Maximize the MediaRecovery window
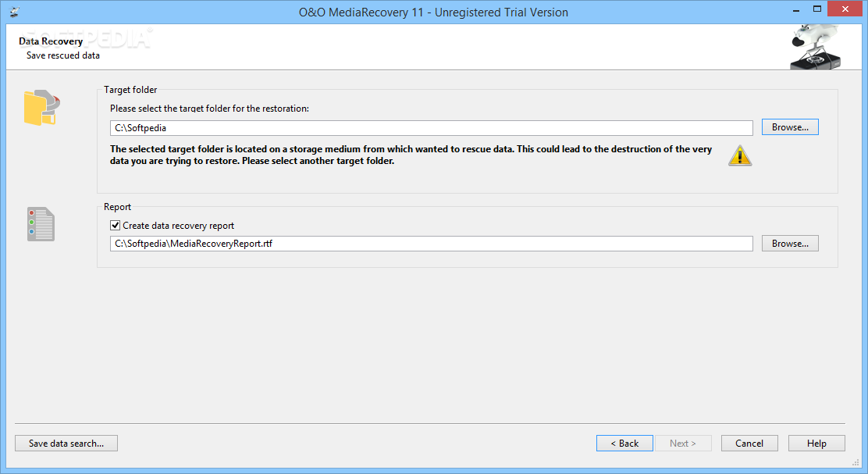 point(817,9)
